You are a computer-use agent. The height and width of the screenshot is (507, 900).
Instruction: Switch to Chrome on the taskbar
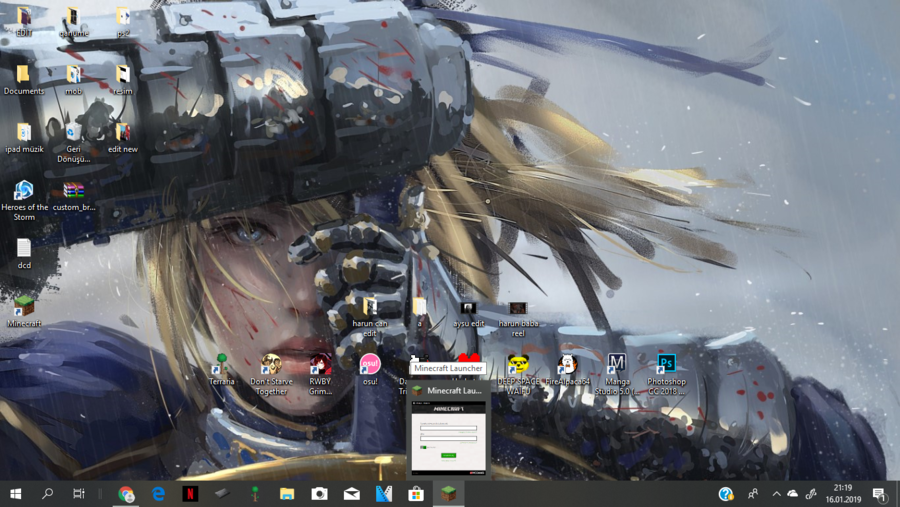click(x=126, y=494)
